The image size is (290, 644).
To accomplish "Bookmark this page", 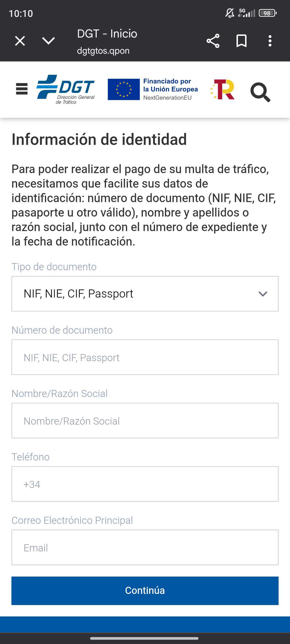I will click(x=242, y=41).
